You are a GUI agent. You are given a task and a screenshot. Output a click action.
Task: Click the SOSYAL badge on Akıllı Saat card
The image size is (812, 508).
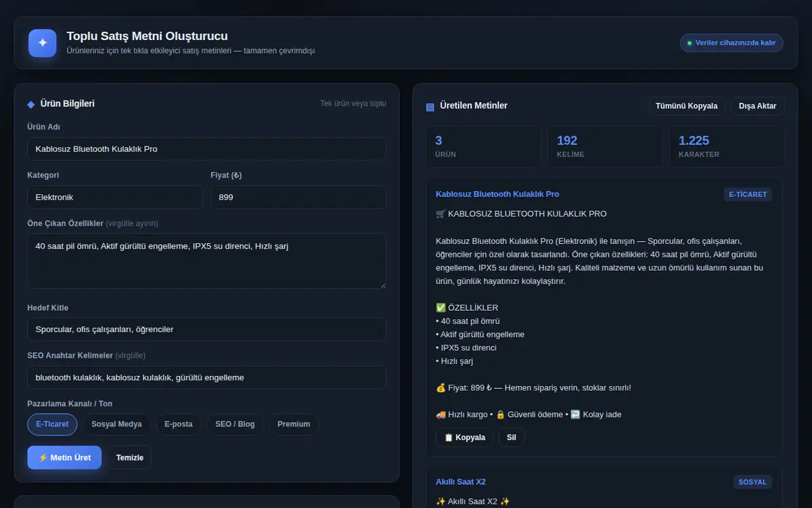point(752,482)
